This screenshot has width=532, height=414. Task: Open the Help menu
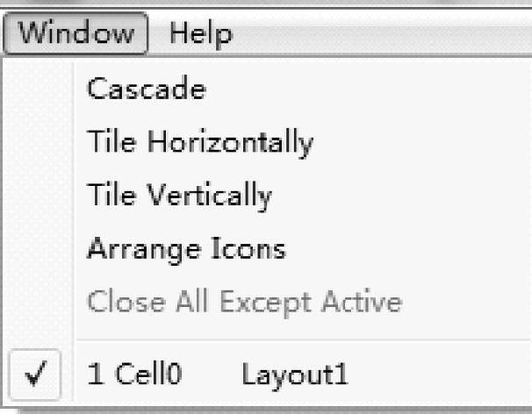(x=201, y=34)
